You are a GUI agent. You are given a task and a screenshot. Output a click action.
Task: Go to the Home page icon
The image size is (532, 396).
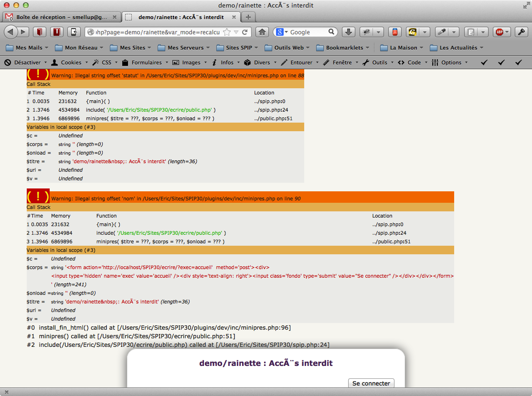262,32
